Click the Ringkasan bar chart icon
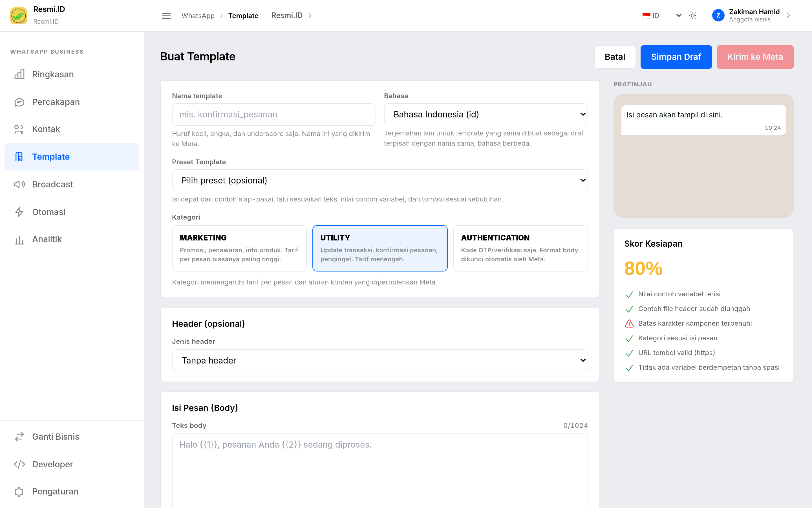Image resolution: width=812 pixels, height=508 pixels. tap(19, 74)
